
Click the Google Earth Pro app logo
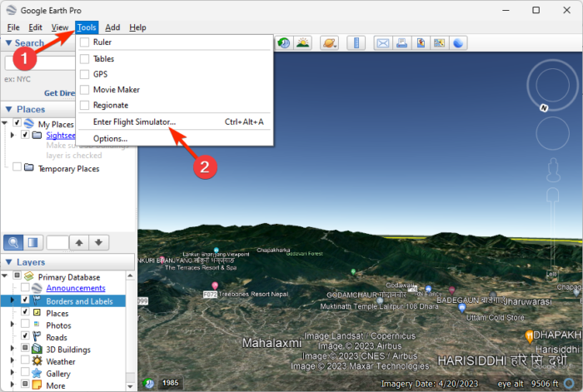pyautogui.click(x=12, y=10)
